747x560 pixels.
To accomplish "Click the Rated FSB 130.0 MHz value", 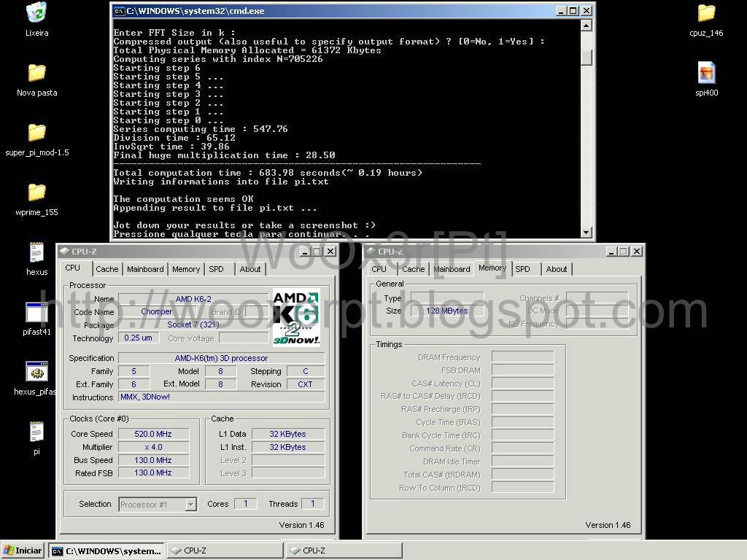I will [x=153, y=472].
